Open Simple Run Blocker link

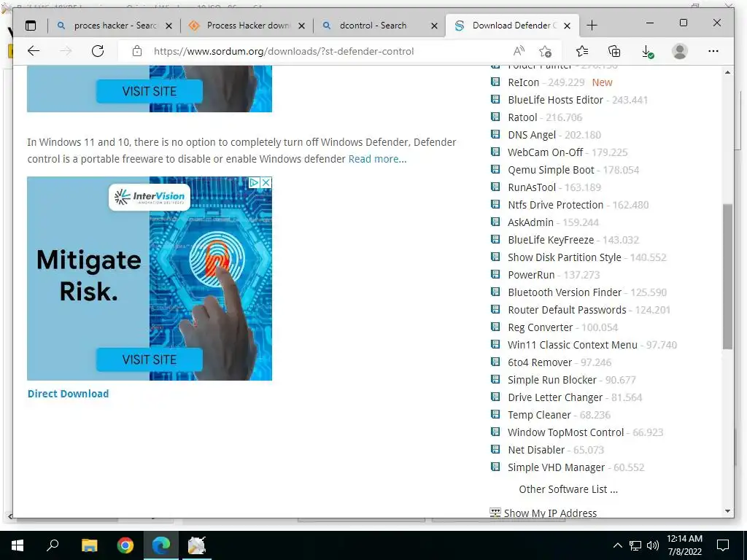click(x=552, y=380)
